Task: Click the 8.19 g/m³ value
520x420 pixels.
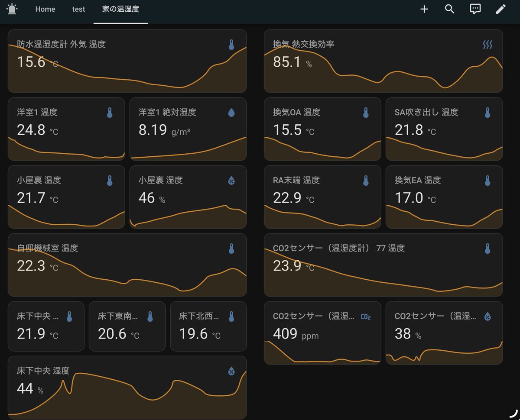Action: coord(164,130)
